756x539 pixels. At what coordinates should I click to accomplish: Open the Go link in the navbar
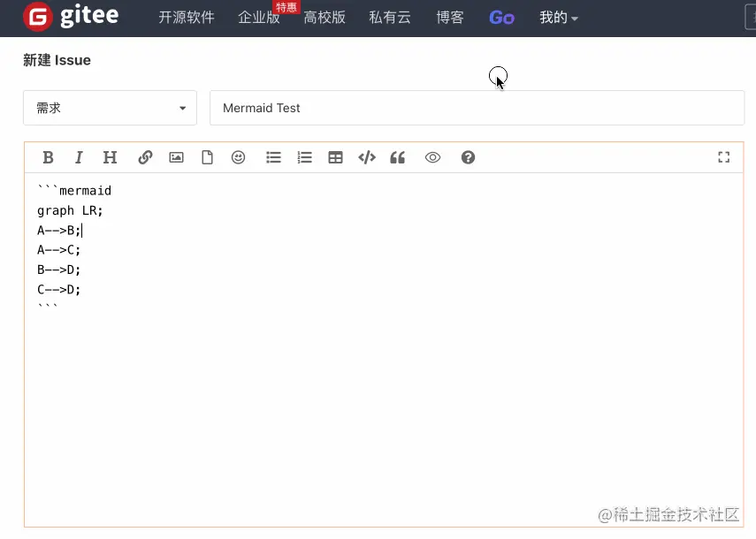click(502, 18)
